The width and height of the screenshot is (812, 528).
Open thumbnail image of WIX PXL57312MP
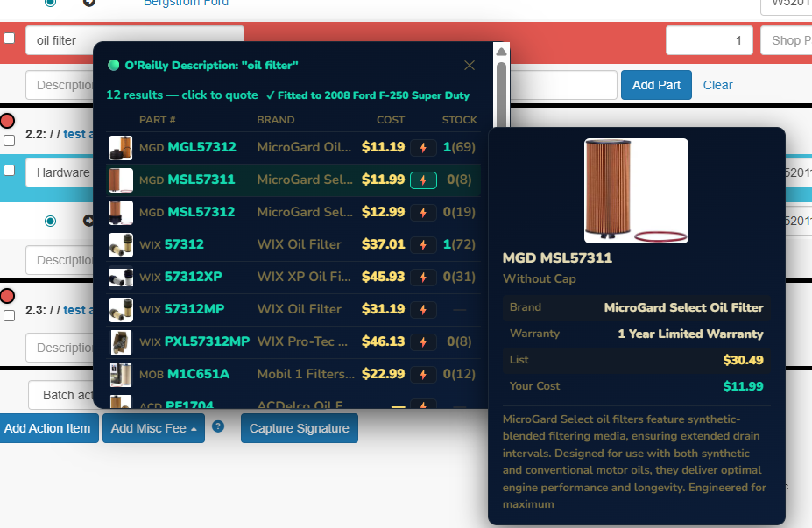click(121, 341)
